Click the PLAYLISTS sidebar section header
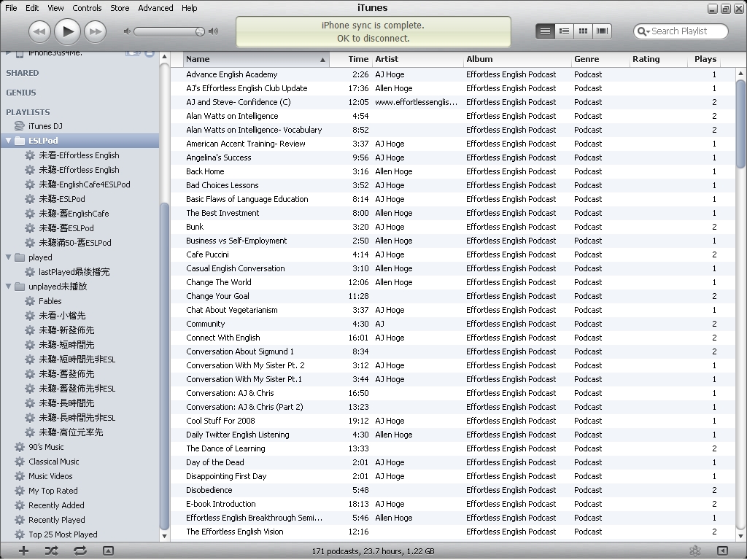747x560 pixels. (28, 112)
